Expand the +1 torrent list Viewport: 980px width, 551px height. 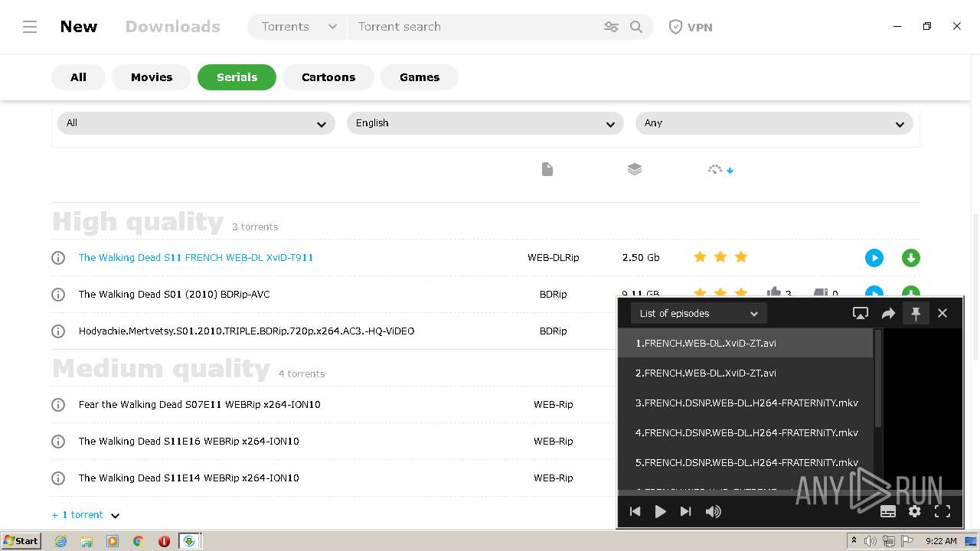(86, 515)
